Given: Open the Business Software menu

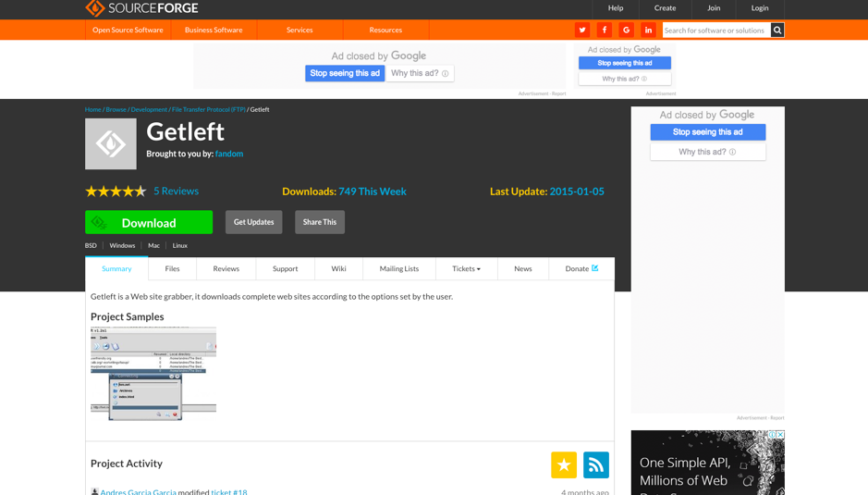Looking at the screenshot, I should point(214,30).
